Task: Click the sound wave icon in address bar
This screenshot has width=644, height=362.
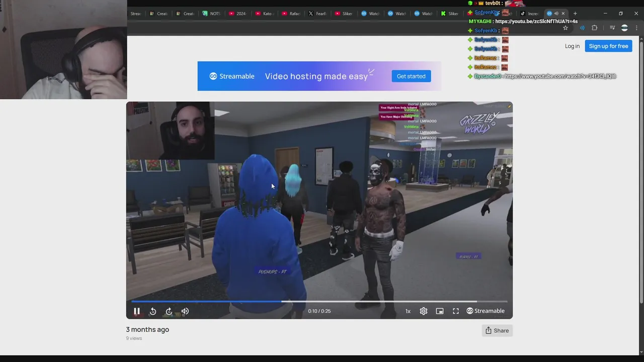Action: pyautogui.click(x=582, y=28)
